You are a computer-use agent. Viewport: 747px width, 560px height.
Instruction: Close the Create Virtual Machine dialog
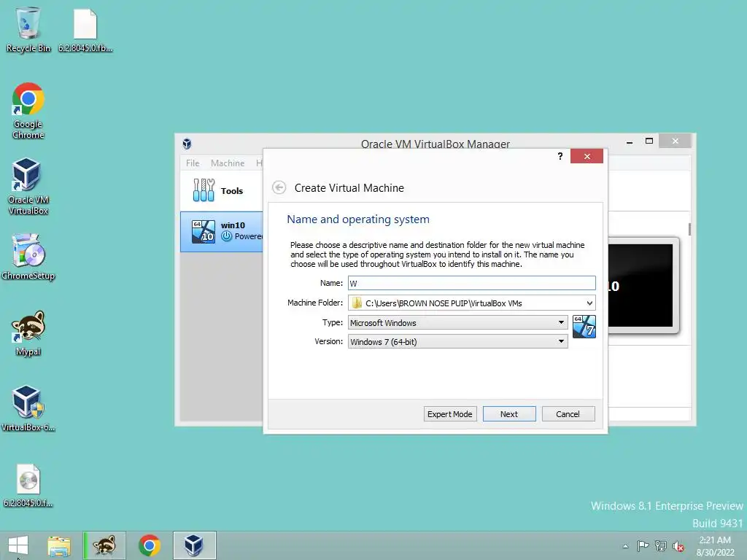pyautogui.click(x=587, y=156)
